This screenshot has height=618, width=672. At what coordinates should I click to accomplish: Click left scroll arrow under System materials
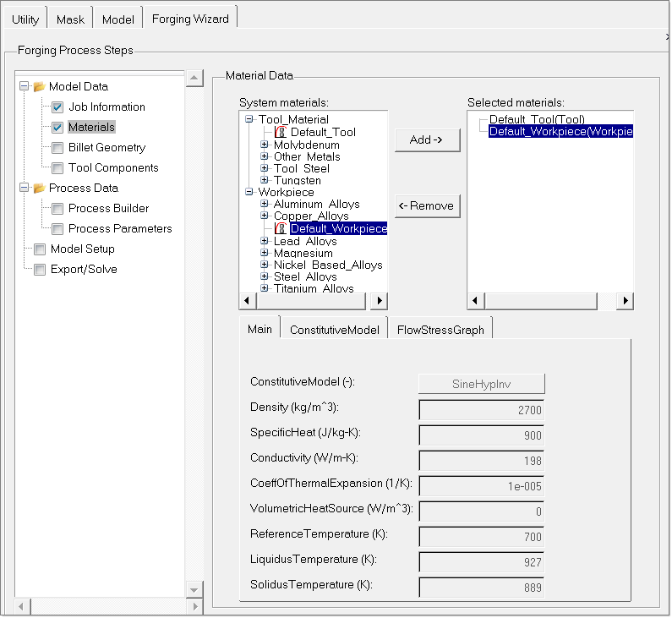pyautogui.click(x=247, y=301)
